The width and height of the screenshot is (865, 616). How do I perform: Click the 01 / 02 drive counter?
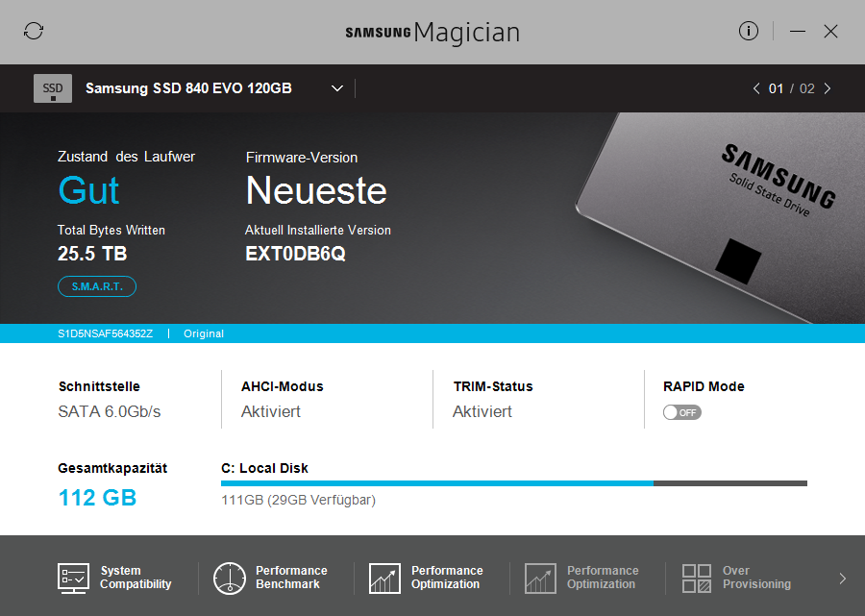point(791,88)
